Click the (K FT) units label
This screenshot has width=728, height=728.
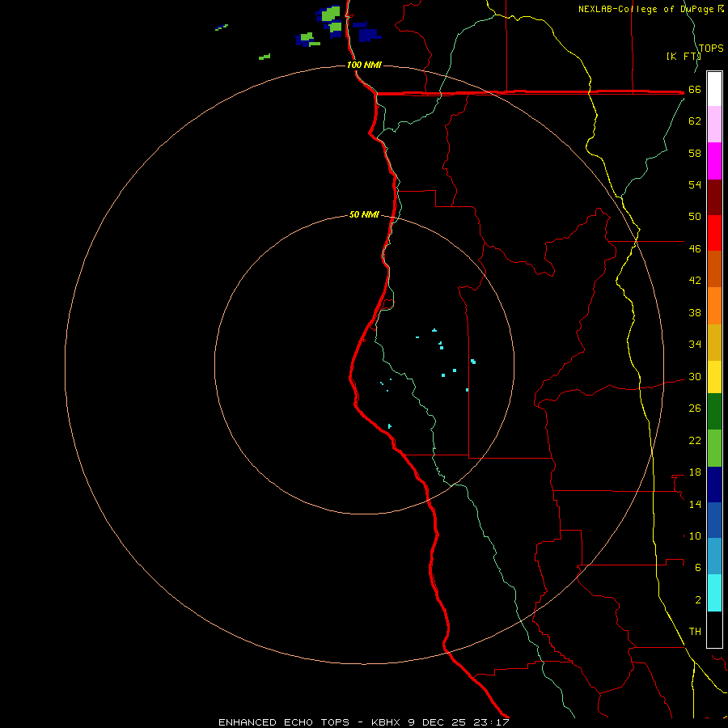tap(684, 56)
